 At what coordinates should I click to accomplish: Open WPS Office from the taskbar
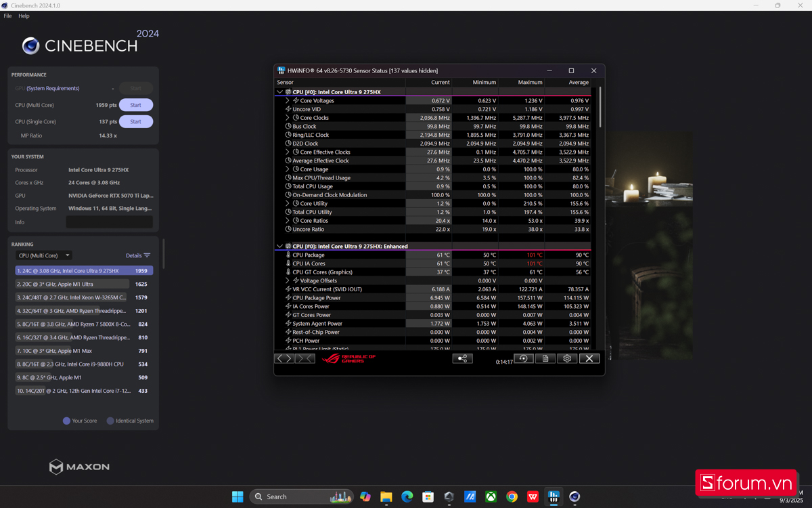tap(533, 496)
